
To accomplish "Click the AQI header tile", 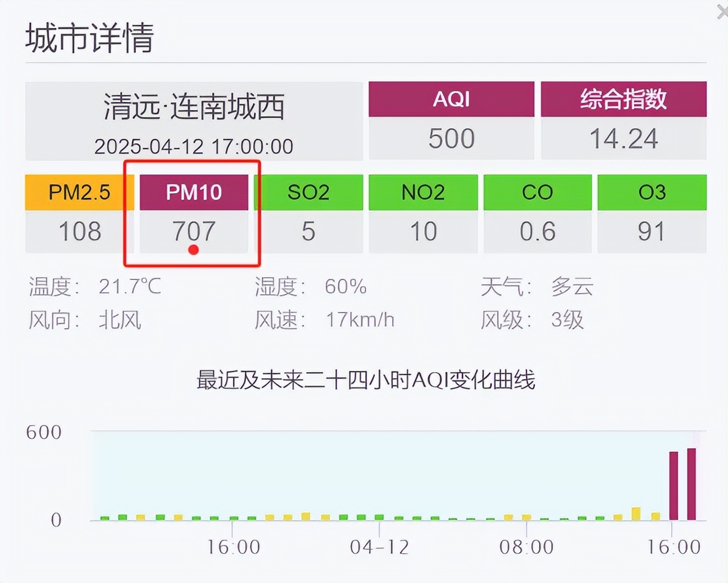I will click(451, 99).
